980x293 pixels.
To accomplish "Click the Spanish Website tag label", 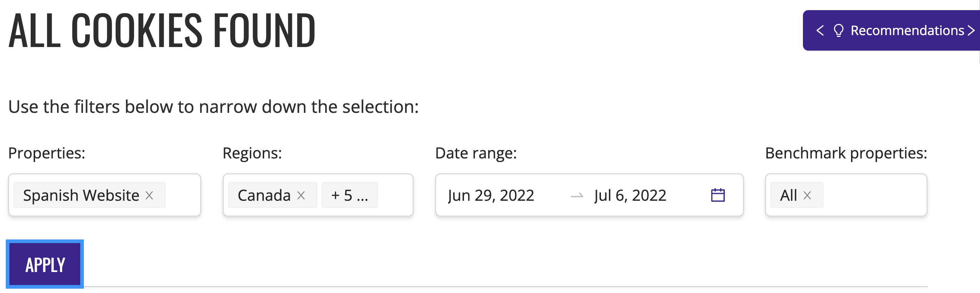I will 81,195.
